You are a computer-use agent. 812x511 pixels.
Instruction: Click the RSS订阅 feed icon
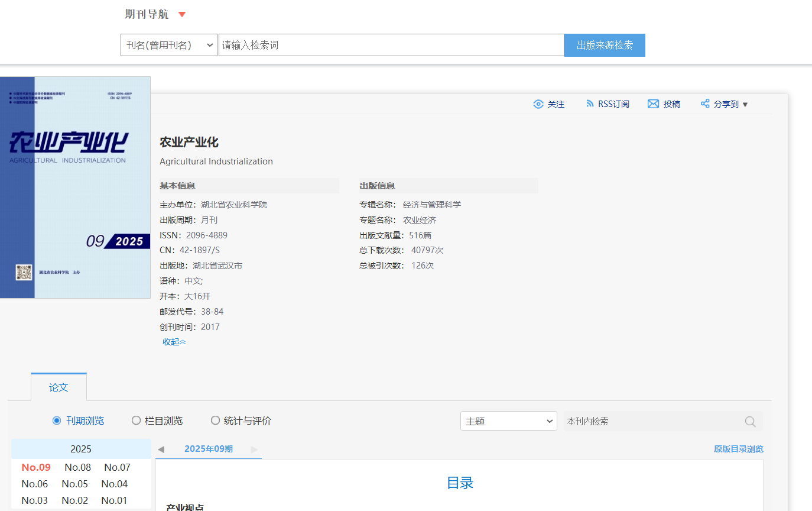point(589,104)
